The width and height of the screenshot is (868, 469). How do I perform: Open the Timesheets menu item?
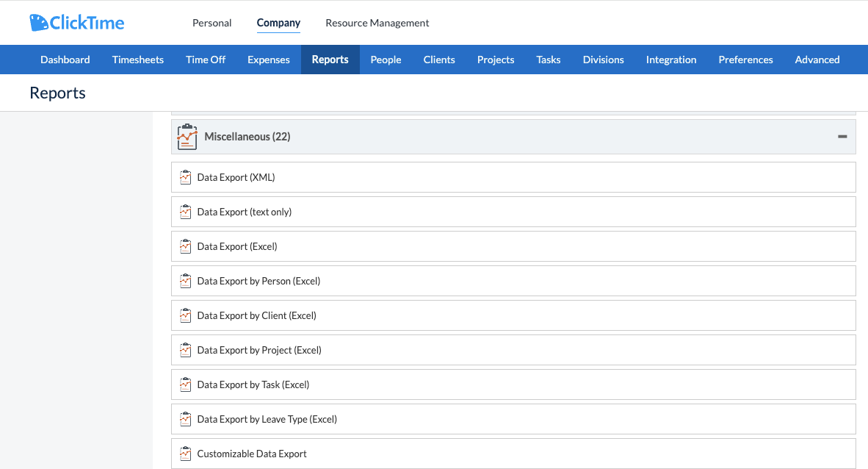[137, 60]
